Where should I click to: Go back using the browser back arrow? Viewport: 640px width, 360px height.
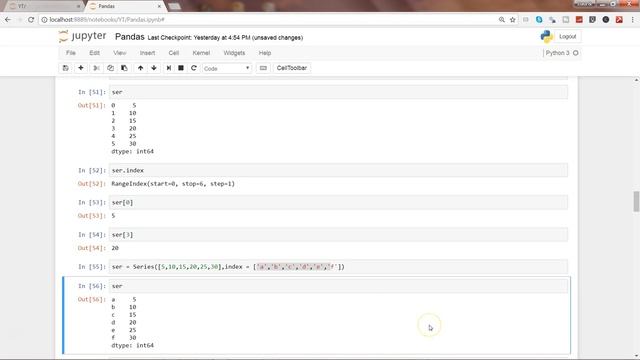tap(8, 20)
